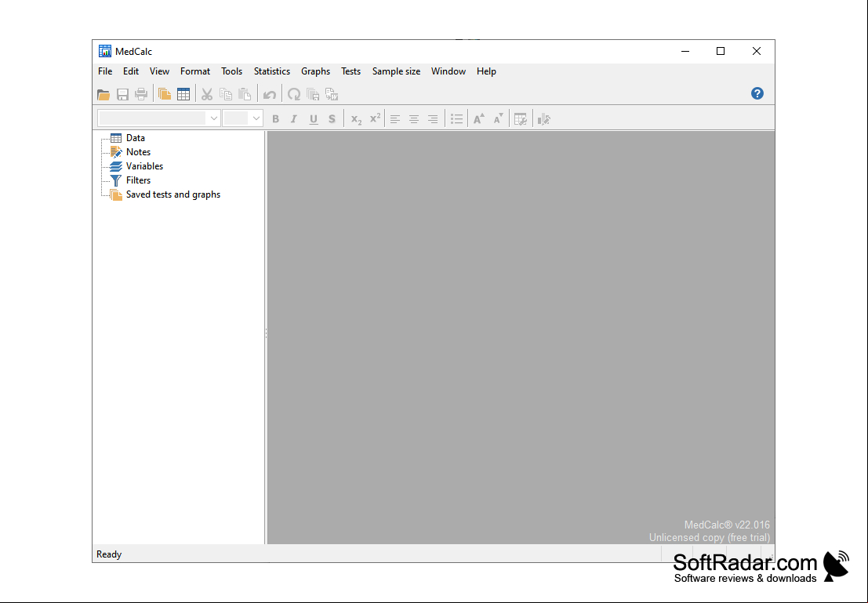Image resolution: width=868 pixels, height=603 pixels.
Task: Minimize the MedCalc window
Action: point(685,52)
